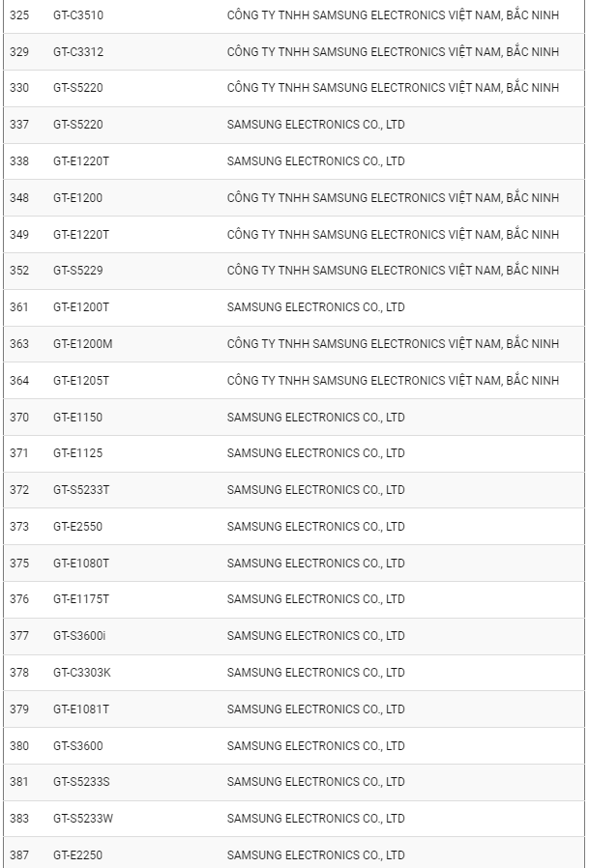This screenshot has height=868, width=589.
Task: Select model GT-E1125
Action: point(77,453)
